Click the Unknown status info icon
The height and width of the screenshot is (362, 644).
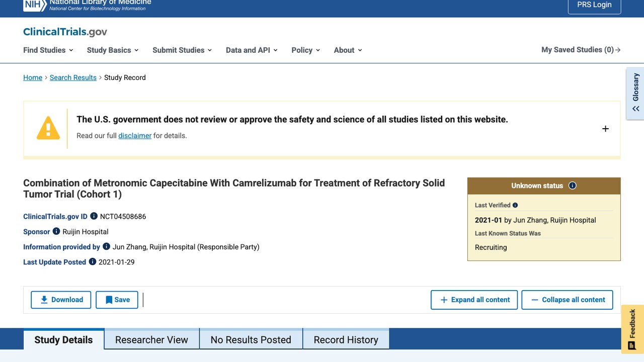(573, 186)
